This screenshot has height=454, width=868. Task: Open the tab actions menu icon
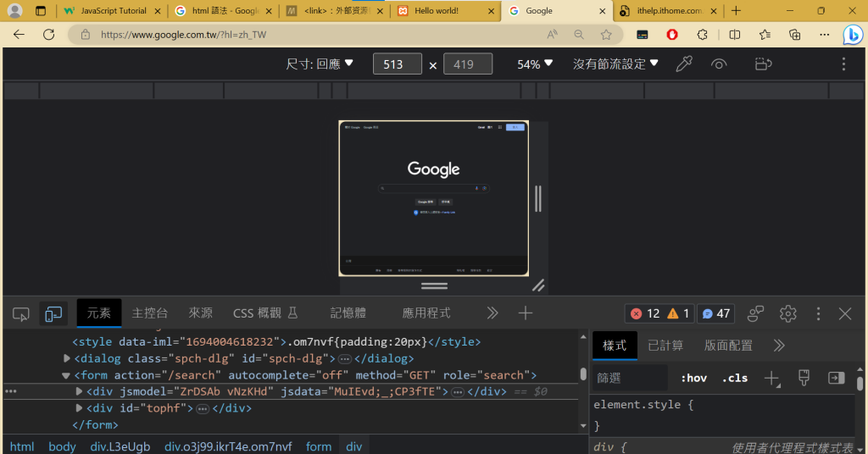(41, 10)
